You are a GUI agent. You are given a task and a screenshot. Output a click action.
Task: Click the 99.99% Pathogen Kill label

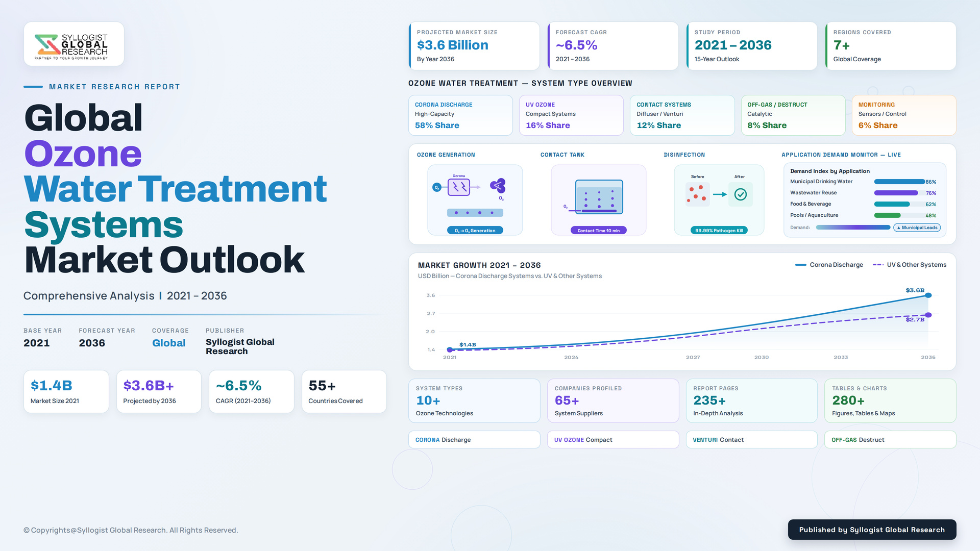(x=719, y=231)
